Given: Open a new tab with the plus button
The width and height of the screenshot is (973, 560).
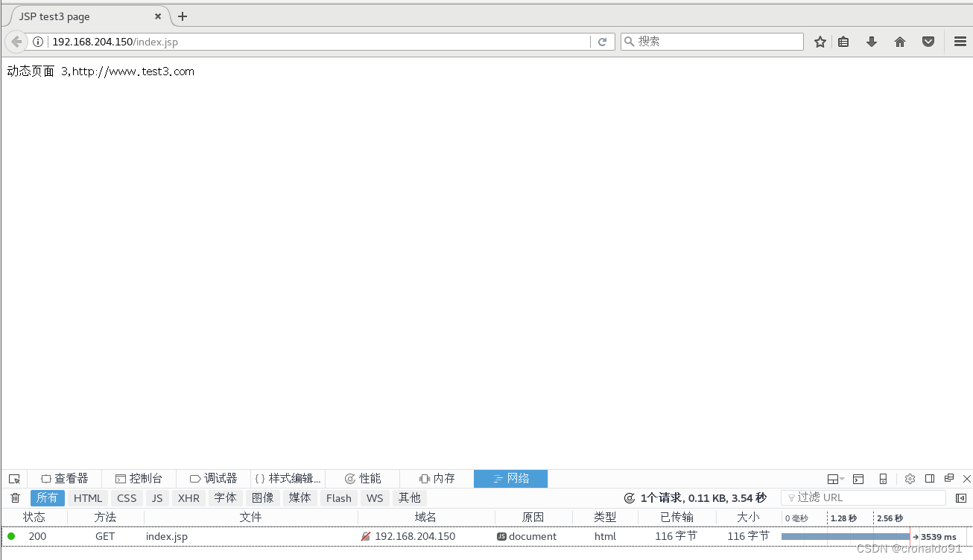Looking at the screenshot, I should 183,16.
